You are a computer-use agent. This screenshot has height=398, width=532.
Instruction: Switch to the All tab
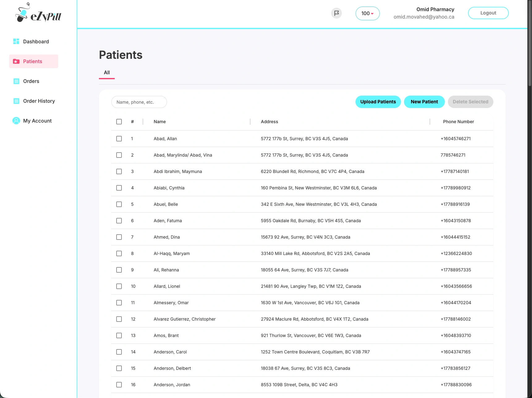point(107,72)
